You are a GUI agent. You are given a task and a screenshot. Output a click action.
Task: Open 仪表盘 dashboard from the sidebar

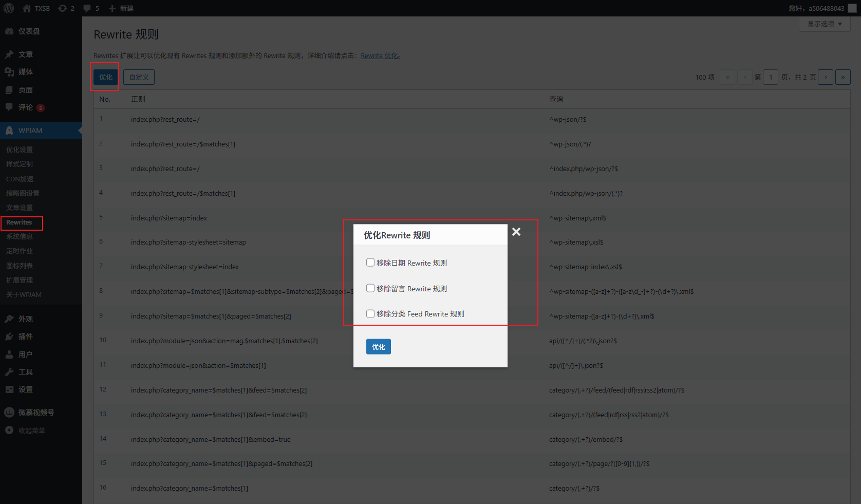(29, 31)
